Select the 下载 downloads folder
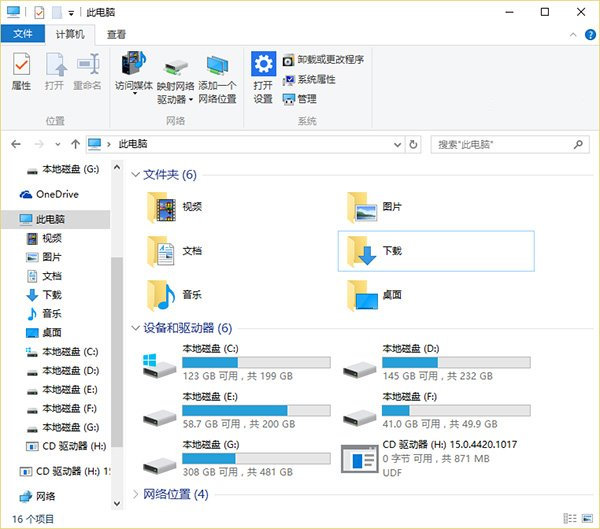The image size is (600, 529). [x=436, y=251]
